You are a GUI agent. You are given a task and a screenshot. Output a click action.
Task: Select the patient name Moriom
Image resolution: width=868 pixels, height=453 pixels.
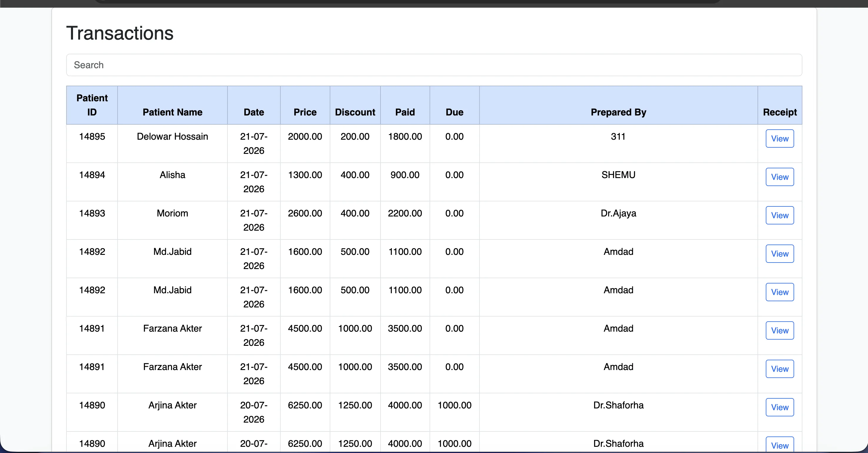[x=173, y=213]
